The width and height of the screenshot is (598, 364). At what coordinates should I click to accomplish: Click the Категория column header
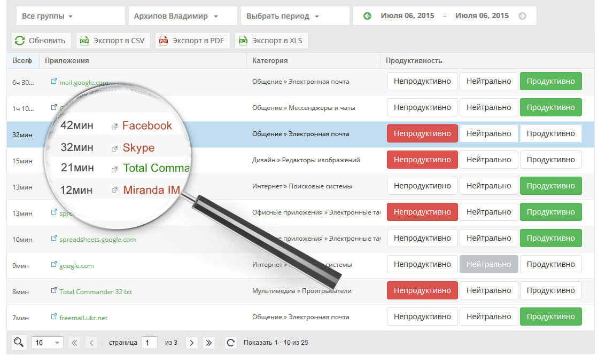coord(270,61)
